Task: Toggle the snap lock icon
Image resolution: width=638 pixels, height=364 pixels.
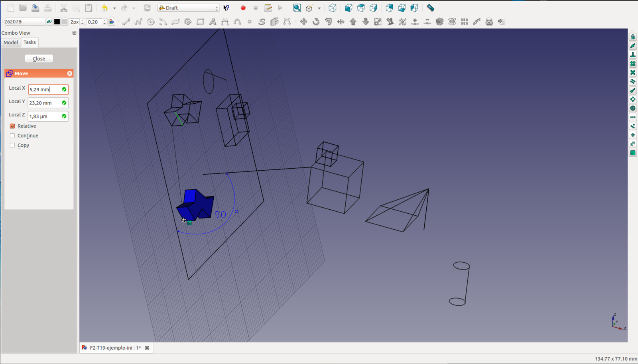Action: pos(633,37)
